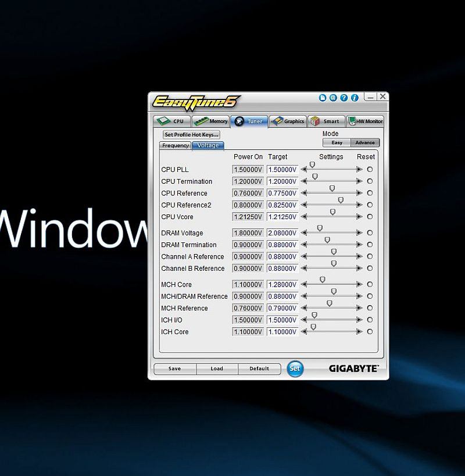Select the Reset radio for CPU Vcore
The width and height of the screenshot is (465, 476).
[370, 217]
